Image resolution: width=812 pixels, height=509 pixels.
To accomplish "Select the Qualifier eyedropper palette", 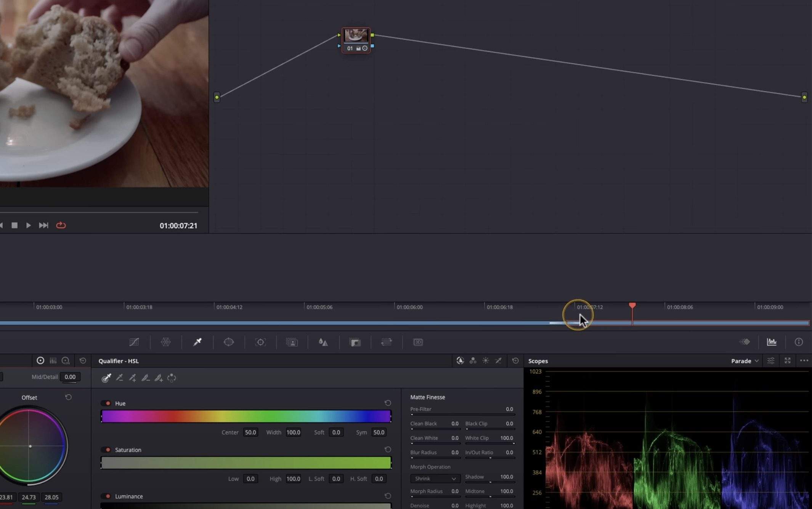I will coord(197,342).
